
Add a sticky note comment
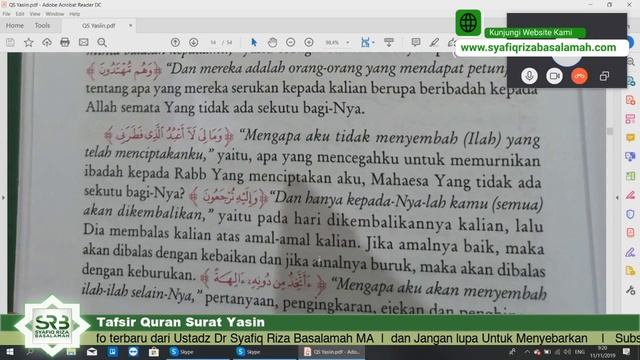click(x=416, y=42)
